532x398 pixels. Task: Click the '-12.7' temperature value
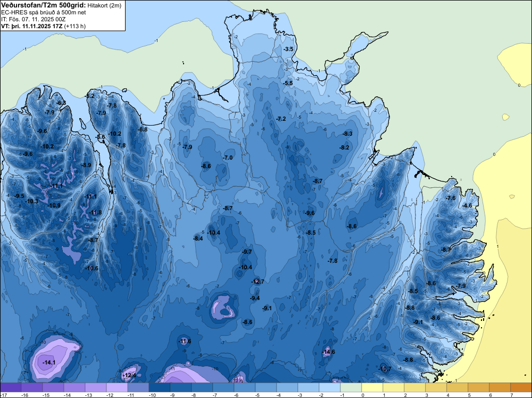(257, 281)
